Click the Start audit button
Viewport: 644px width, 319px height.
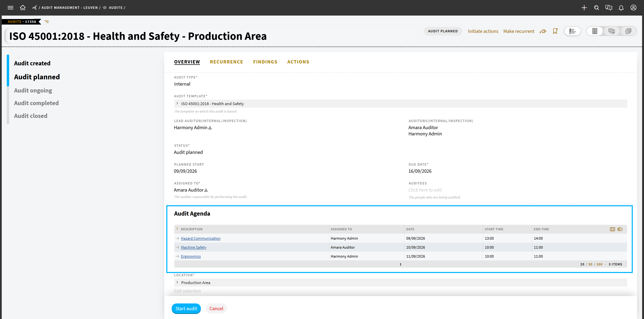(186, 308)
